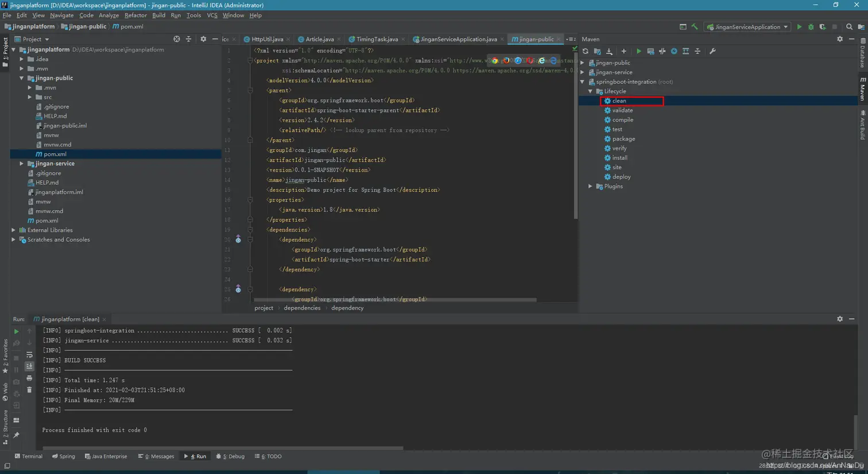Run Maven build green play icon
This screenshot has height=474, width=868.
click(x=638, y=51)
